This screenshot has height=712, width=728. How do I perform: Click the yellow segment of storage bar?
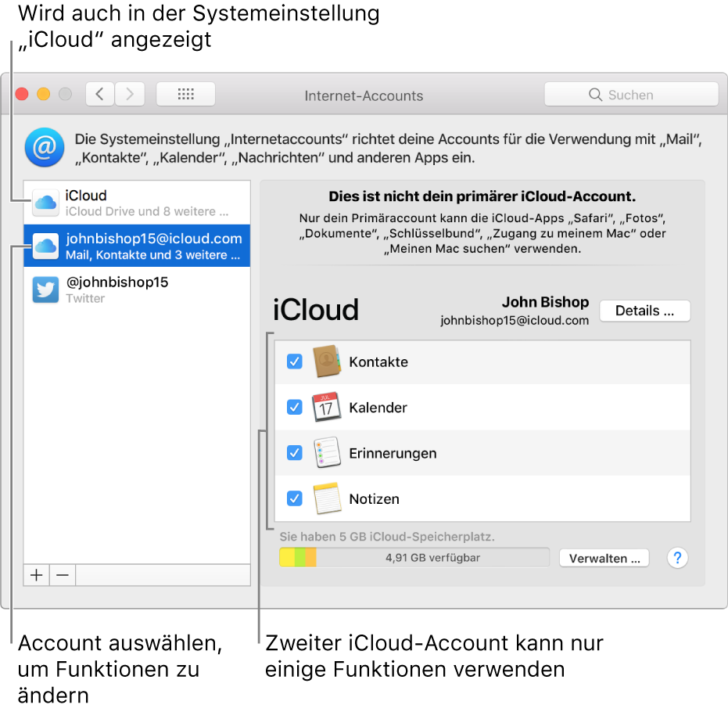click(x=287, y=557)
